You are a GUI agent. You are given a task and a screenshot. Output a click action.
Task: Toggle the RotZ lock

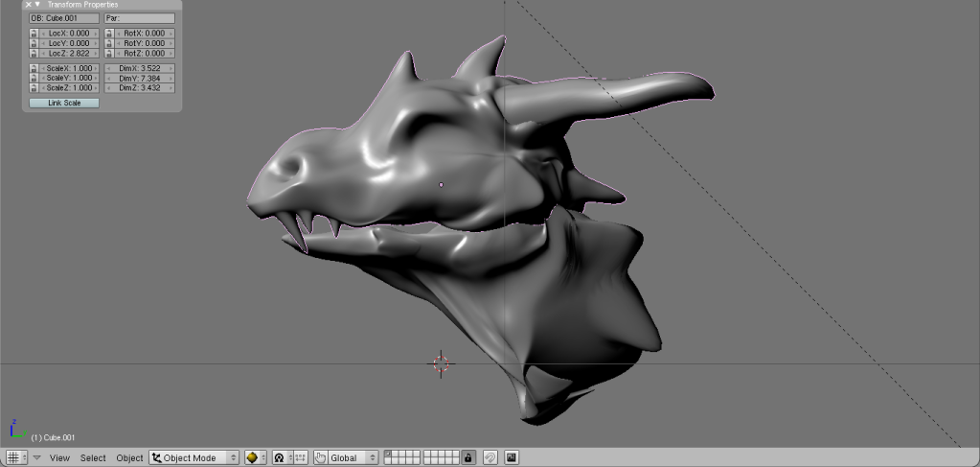coord(109,54)
